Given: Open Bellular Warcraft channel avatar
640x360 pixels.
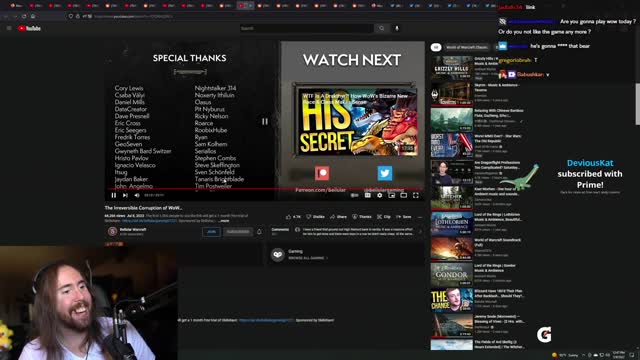Looking at the screenshot, I should pyautogui.click(x=112, y=231).
